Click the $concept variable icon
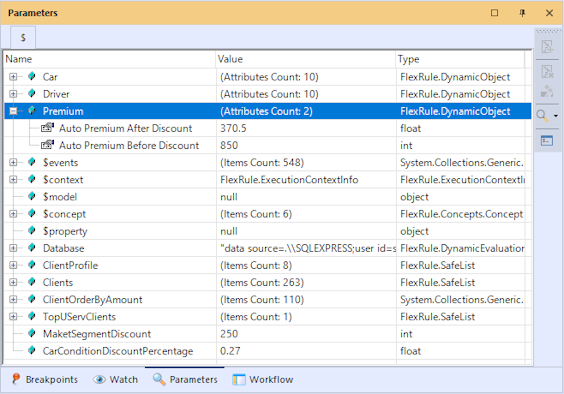This screenshot has width=564, height=394. click(32, 213)
